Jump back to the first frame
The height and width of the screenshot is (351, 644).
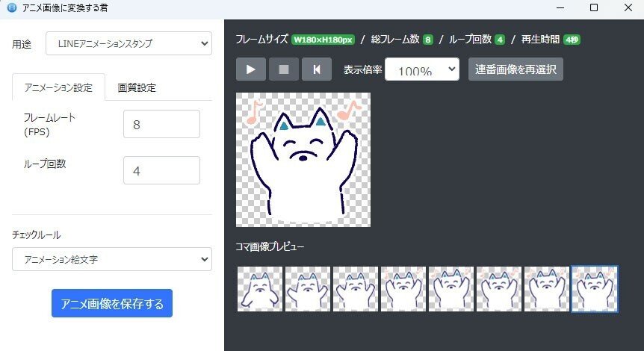click(317, 69)
